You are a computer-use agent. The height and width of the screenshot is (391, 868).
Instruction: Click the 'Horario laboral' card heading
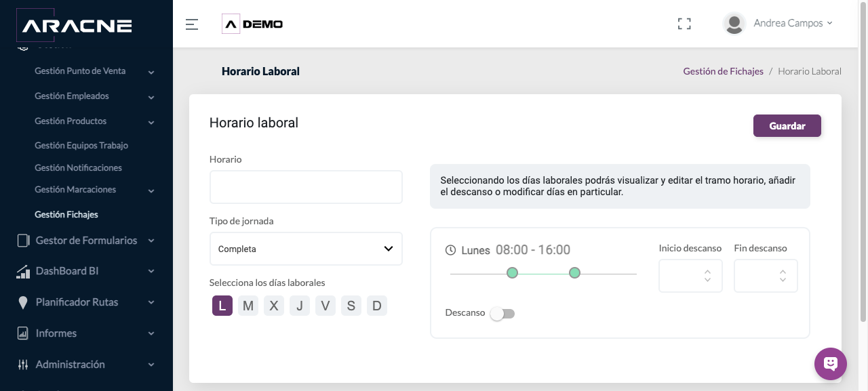[254, 123]
